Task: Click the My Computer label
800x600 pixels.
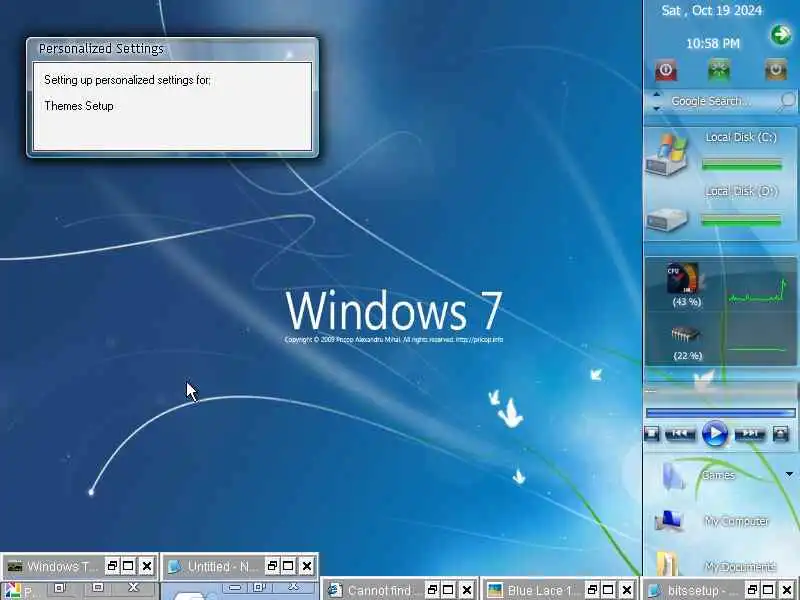Action: [736, 521]
